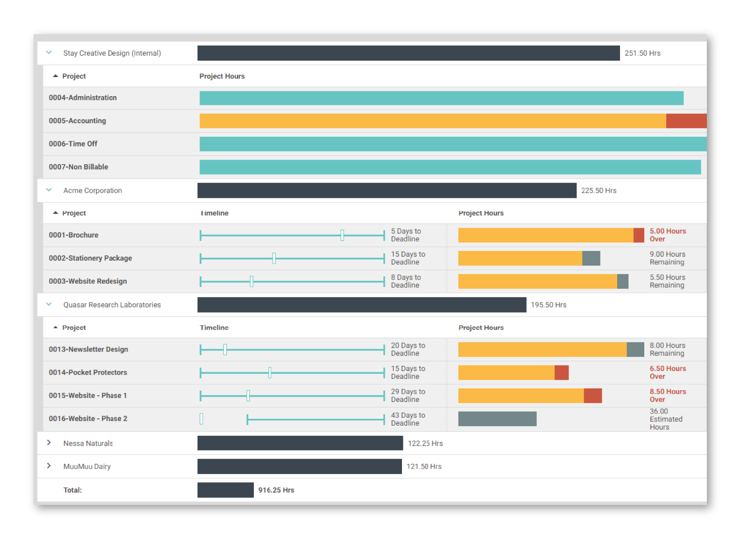This screenshot has height=560, width=747.
Task: Click the red overage segment on 0005-Accounting
Action: (686, 121)
